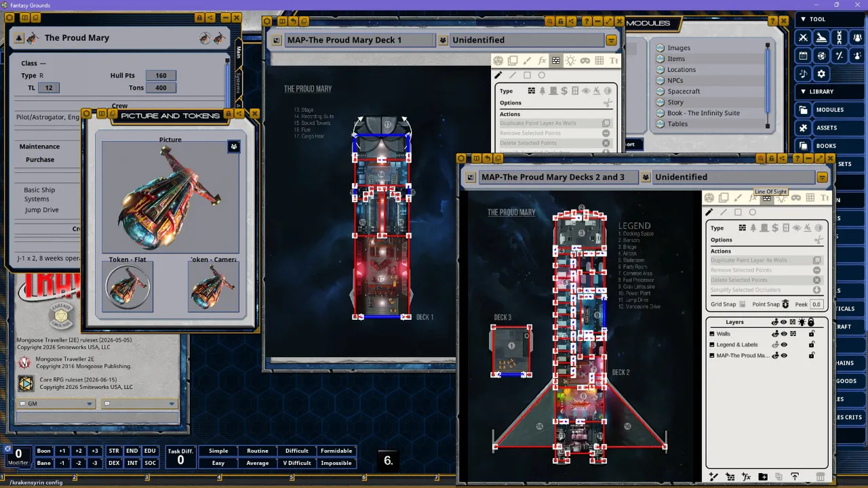Image resolution: width=868 pixels, height=488 pixels.
Task: Click the Bane button
Action: click(43, 463)
